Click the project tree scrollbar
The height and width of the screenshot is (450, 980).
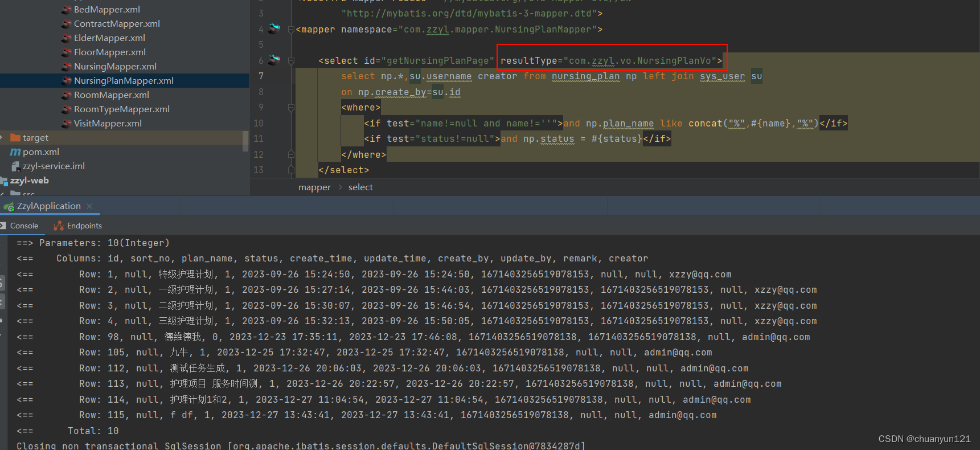[245, 141]
